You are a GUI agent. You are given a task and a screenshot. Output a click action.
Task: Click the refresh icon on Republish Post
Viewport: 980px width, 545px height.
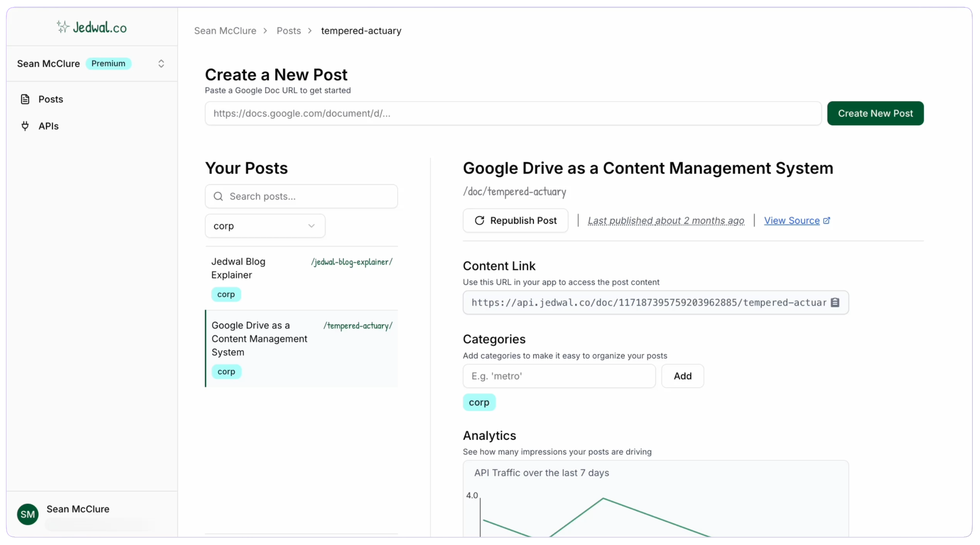pos(480,220)
